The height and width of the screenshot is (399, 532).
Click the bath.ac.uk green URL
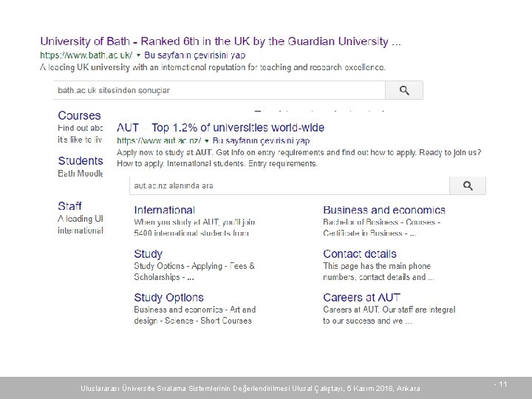point(86,55)
